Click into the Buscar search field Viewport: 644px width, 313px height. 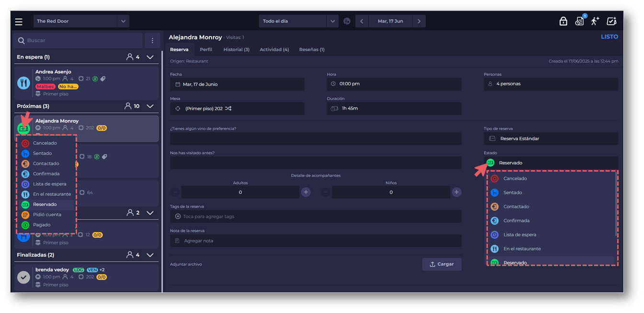click(x=79, y=41)
